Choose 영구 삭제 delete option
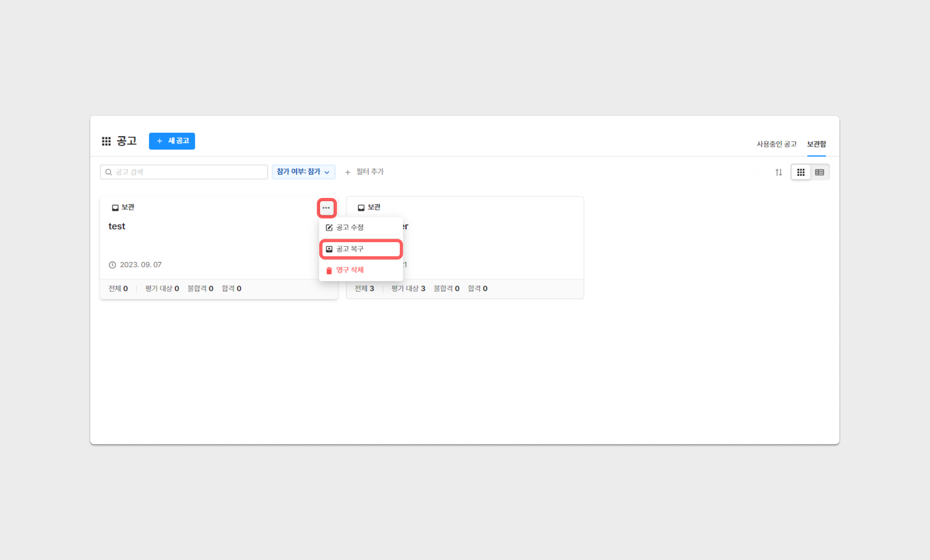930x560 pixels. [x=349, y=270]
